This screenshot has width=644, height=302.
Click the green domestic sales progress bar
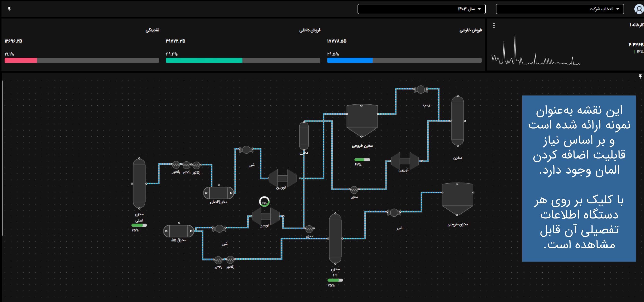[x=204, y=60]
